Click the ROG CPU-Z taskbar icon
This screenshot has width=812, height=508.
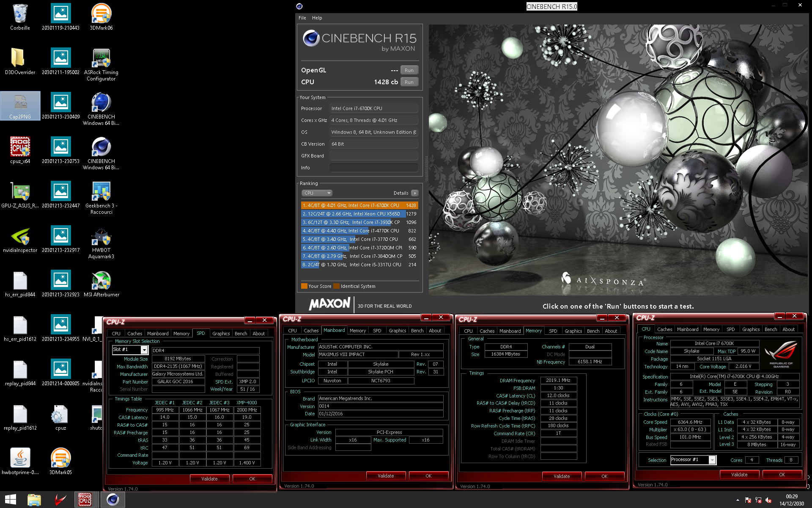click(x=85, y=500)
